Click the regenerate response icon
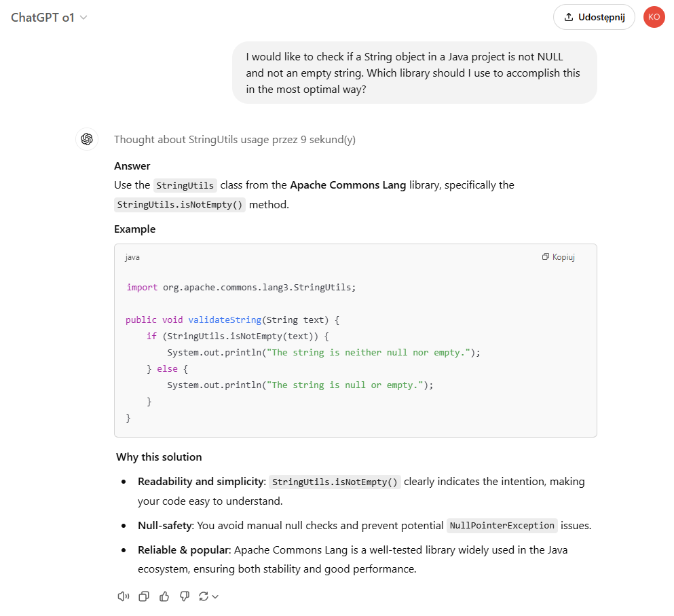The image size is (674, 616). 204,596
